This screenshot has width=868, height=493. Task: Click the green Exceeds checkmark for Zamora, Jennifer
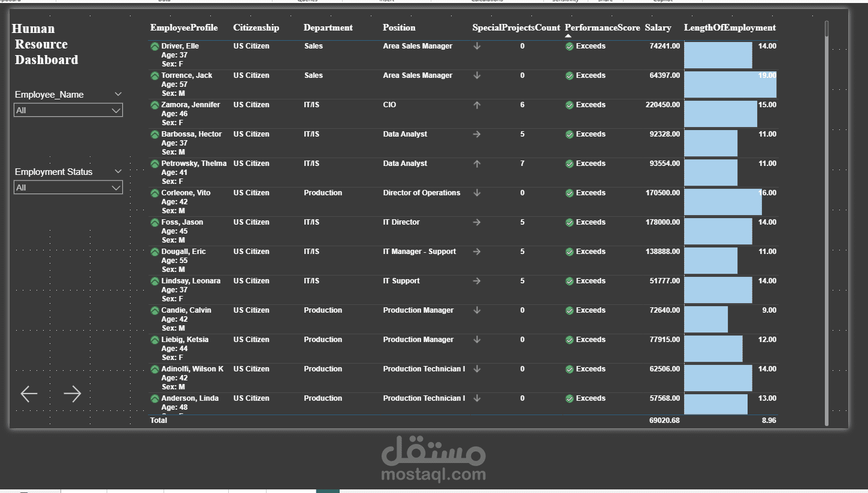[569, 105]
